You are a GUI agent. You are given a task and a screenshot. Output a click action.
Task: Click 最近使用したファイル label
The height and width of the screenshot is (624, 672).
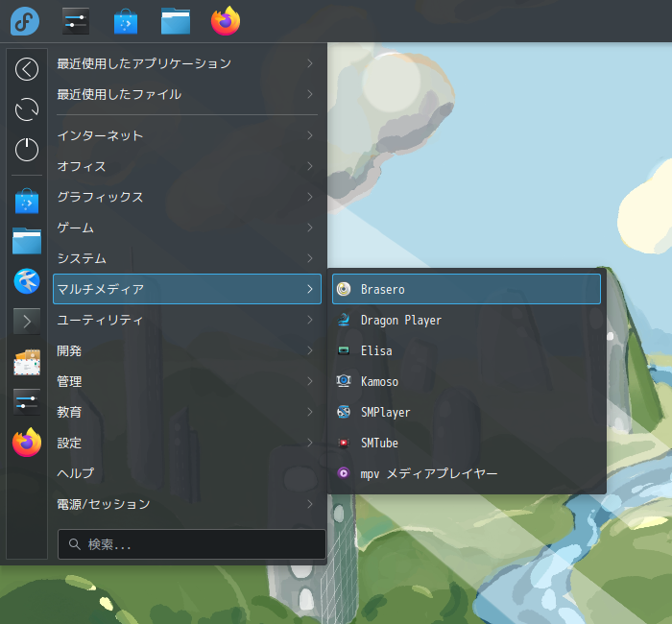tap(119, 94)
